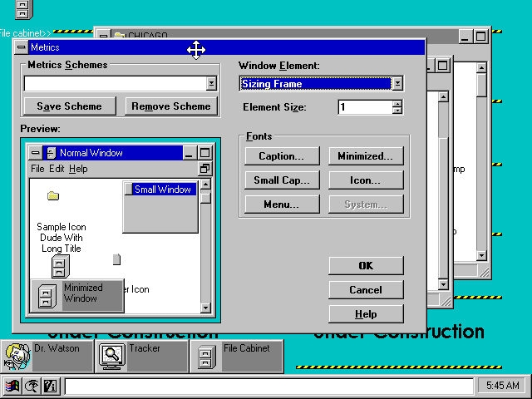532x399 pixels.
Task: Open the Dr. Watson minimized icon
Action: click(x=17, y=357)
